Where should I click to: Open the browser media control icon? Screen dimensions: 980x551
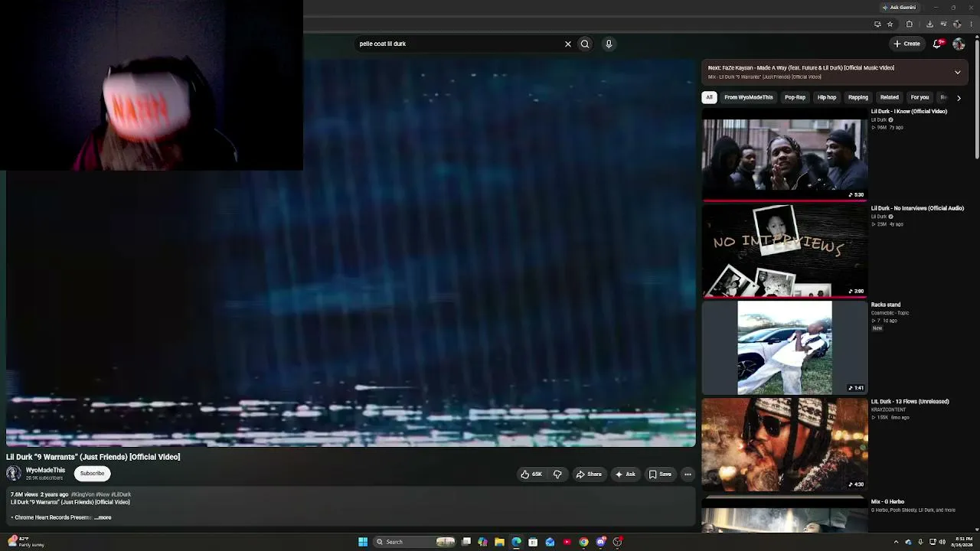[x=943, y=24]
